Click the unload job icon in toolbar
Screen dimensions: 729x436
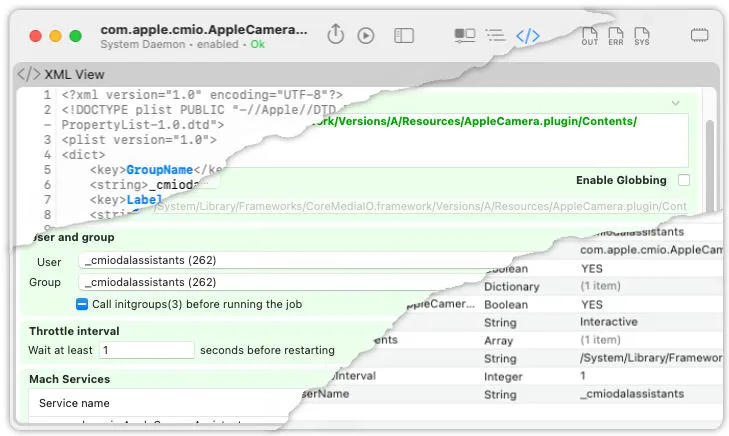coord(336,35)
